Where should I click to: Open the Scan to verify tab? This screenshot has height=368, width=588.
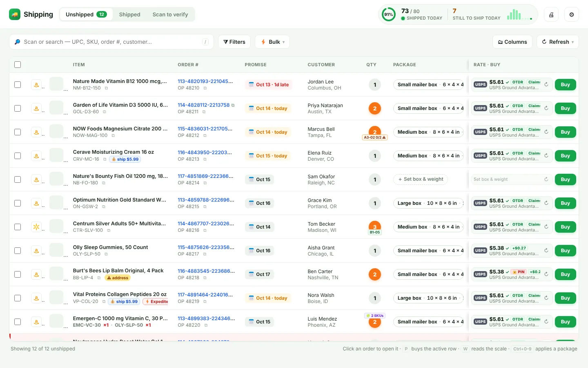click(x=170, y=14)
